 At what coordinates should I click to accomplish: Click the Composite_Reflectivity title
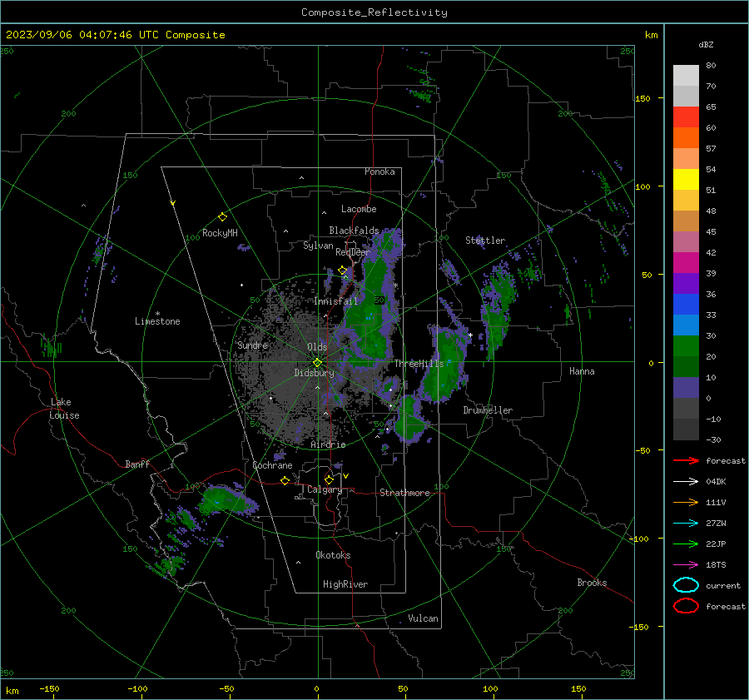(x=374, y=12)
